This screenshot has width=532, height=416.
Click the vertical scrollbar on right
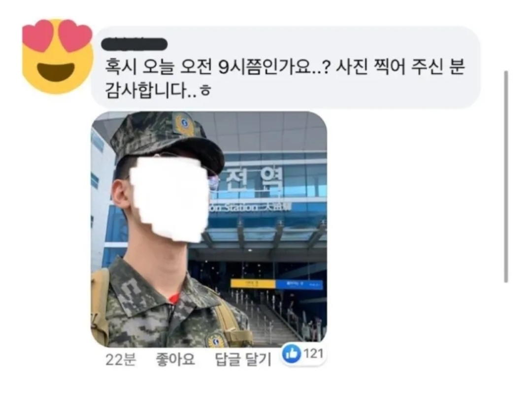(506, 176)
